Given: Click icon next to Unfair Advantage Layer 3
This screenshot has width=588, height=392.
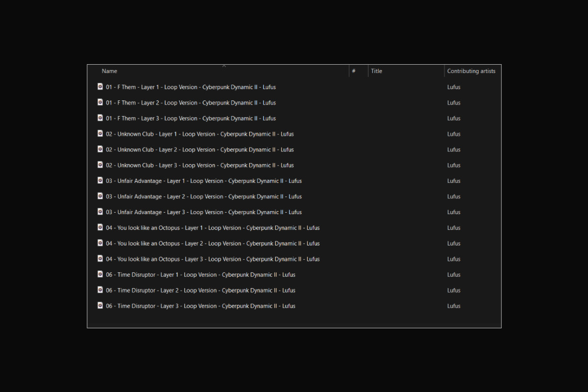Looking at the screenshot, I should pos(100,212).
